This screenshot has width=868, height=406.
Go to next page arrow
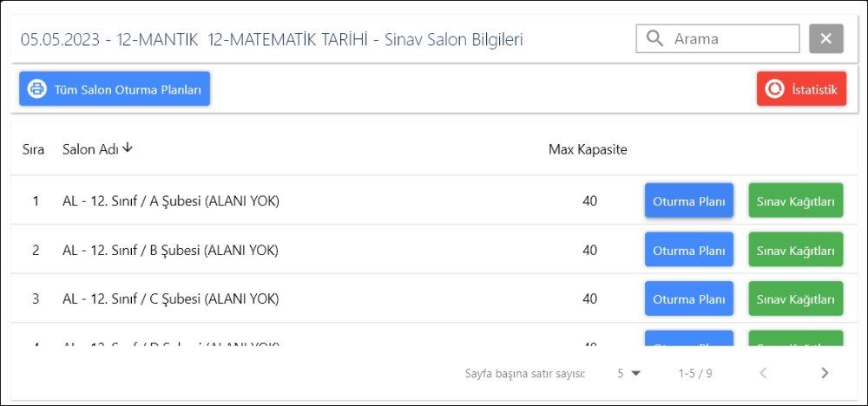click(825, 373)
